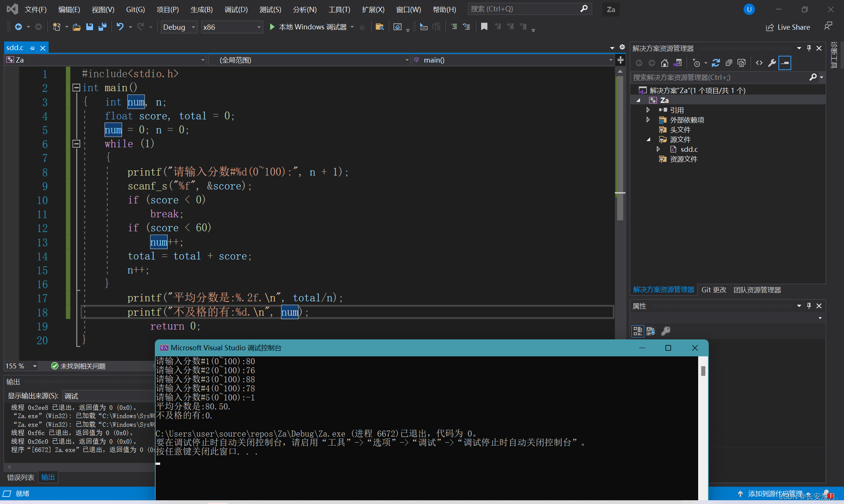844x504 pixels.
Task: Click Home icon in Solution Explorer
Action: [665, 63]
